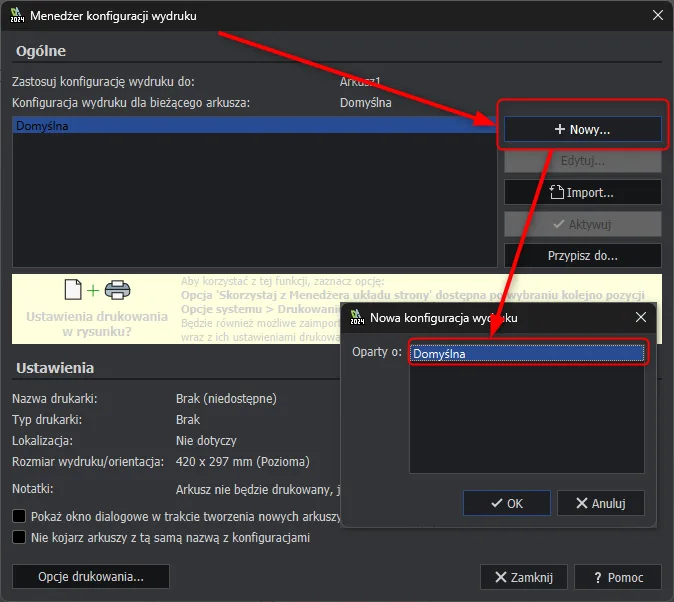Open Opcje drukowania... settings
The height and width of the screenshot is (602, 674).
[91, 577]
